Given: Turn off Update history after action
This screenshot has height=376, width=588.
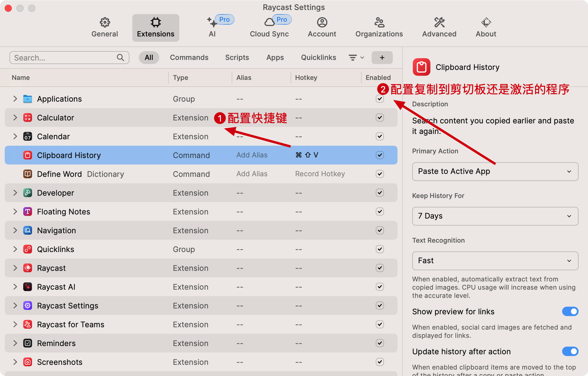Looking at the screenshot, I should coord(570,351).
